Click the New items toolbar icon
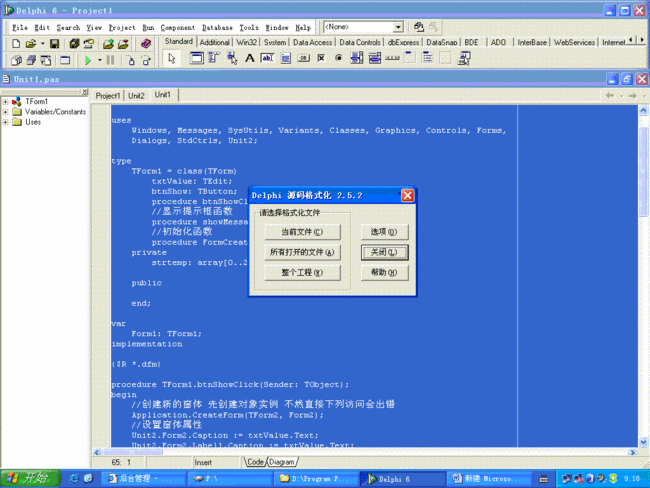The height and width of the screenshot is (488, 650). 16,44
